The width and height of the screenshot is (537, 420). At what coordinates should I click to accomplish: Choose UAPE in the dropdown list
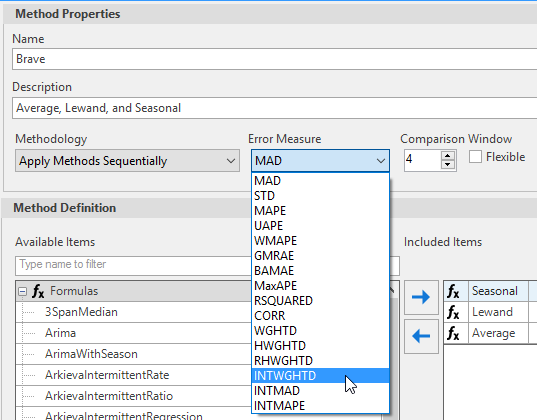pyautogui.click(x=320, y=226)
